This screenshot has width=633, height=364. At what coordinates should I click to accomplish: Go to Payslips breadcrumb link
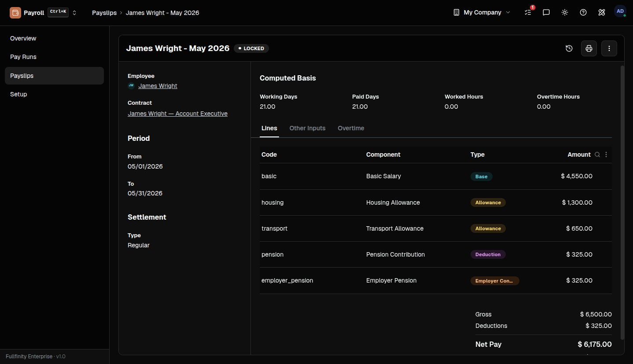coord(104,13)
